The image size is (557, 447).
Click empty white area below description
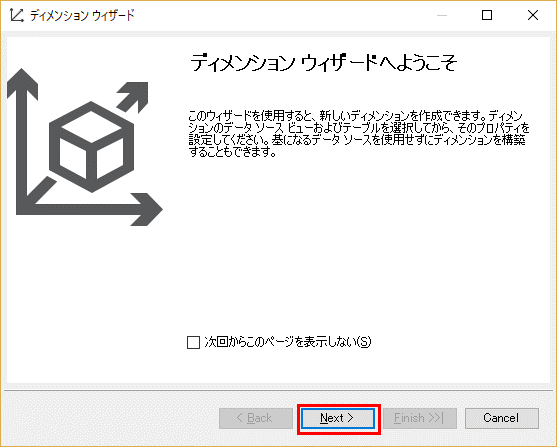click(359, 245)
